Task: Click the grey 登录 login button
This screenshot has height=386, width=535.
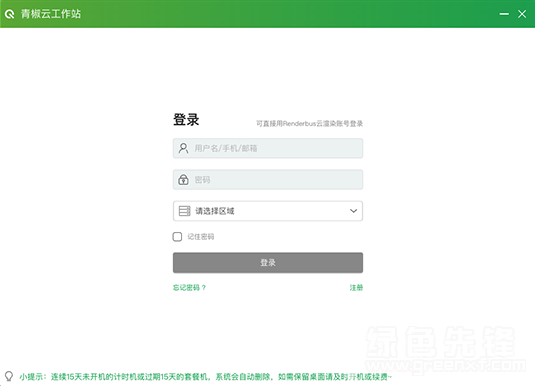Action: pyautogui.click(x=268, y=263)
